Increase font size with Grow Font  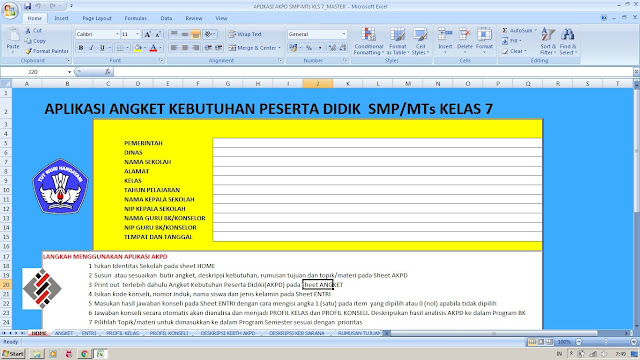click(x=148, y=34)
